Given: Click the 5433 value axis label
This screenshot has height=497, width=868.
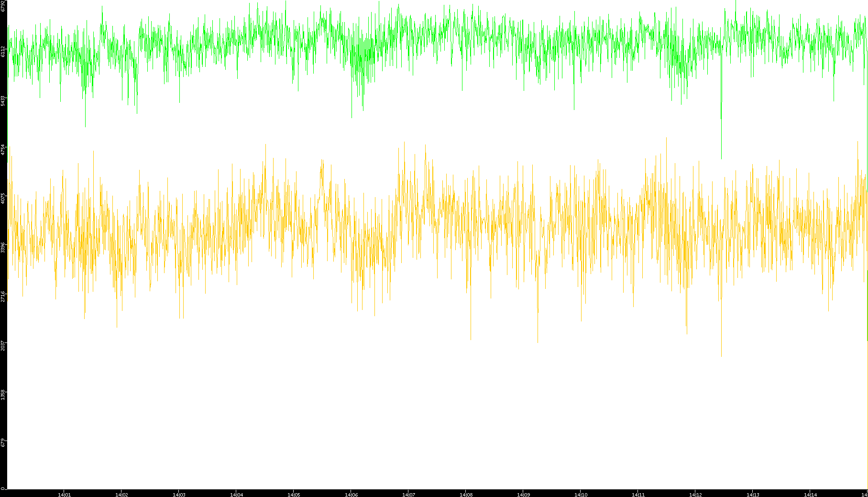Looking at the screenshot, I should [3, 100].
